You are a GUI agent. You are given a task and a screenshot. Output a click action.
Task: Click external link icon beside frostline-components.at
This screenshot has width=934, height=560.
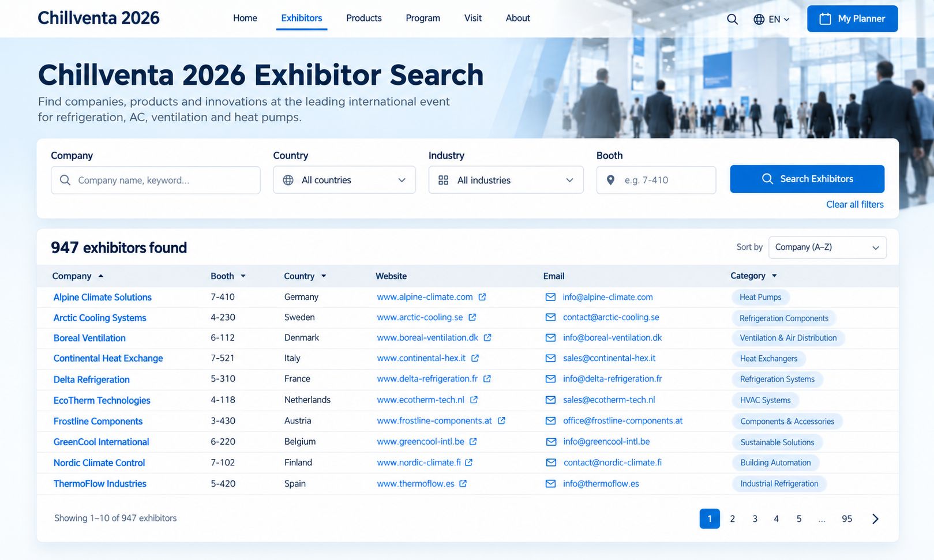pyautogui.click(x=501, y=420)
